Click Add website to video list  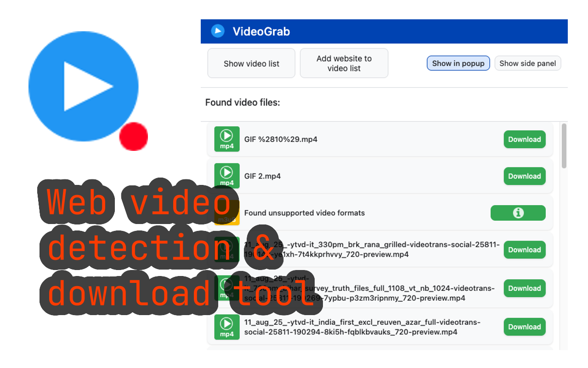click(344, 63)
